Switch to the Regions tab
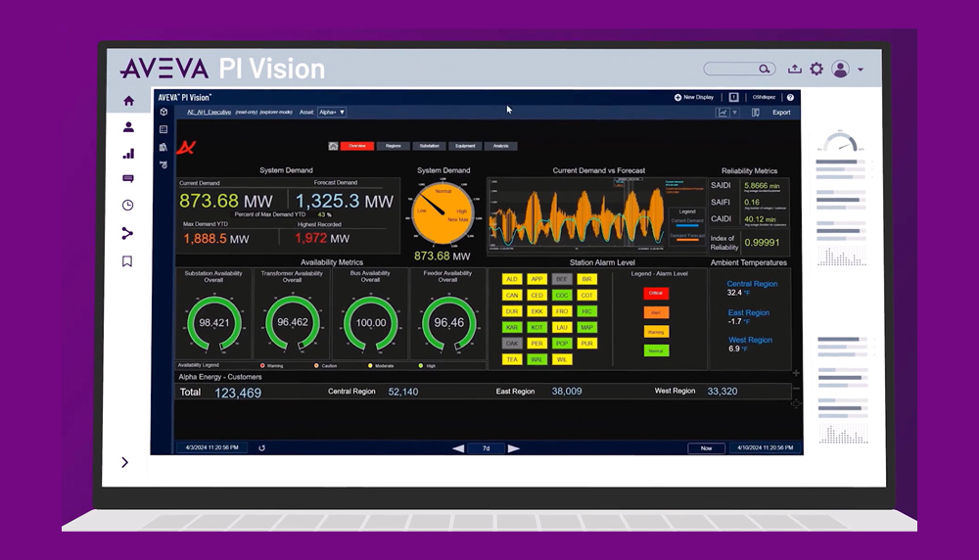Screen dimensions: 979x560 pyautogui.click(x=393, y=146)
